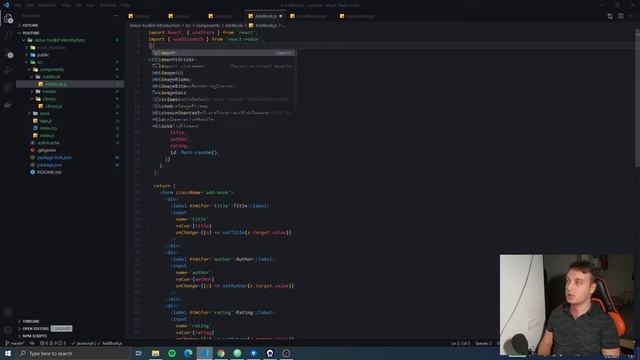This screenshot has width=640, height=360.
Task: Click the Ln 3, Col 3 status entry
Action: (x=460, y=343)
